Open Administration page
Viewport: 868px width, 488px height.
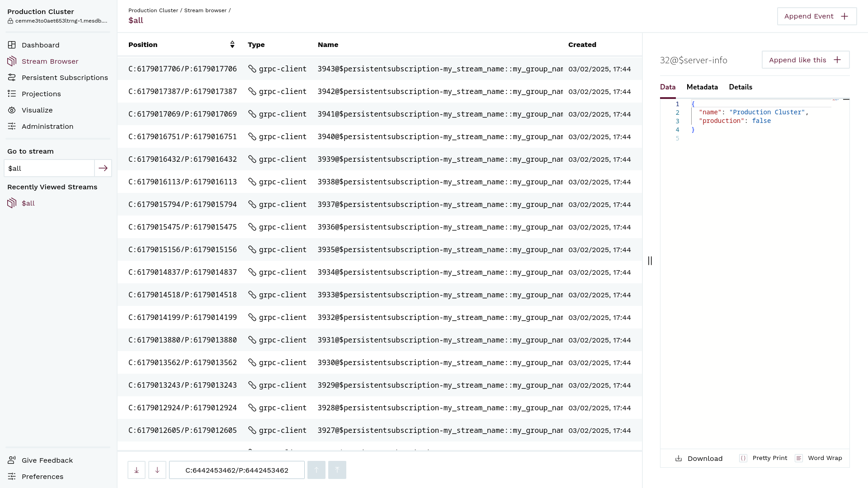[x=47, y=127]
